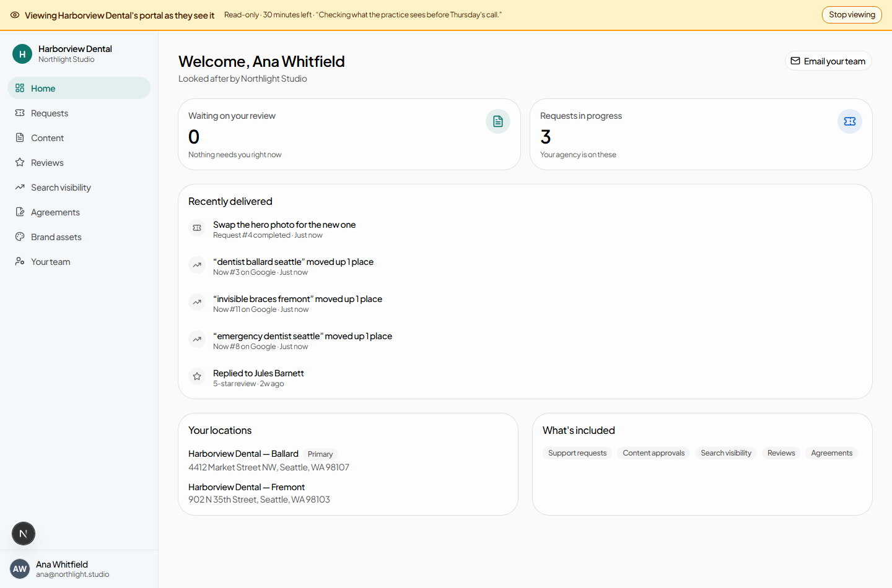Image resolution: width=892 pixels, height=588 pixels.
Task: Open "Swap the hero photo for the new one"
Action: click(x=284, y=225)
